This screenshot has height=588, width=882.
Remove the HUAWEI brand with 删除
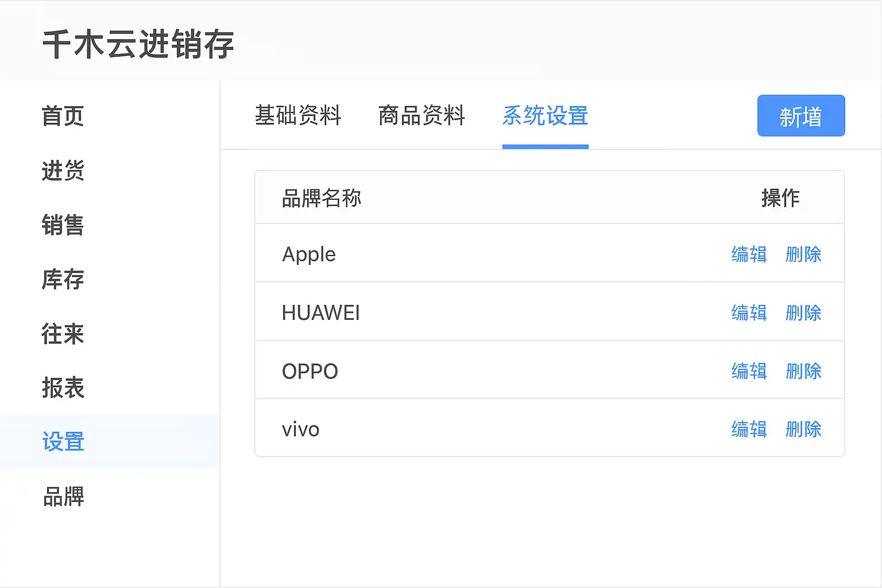(x=803, y=313)
